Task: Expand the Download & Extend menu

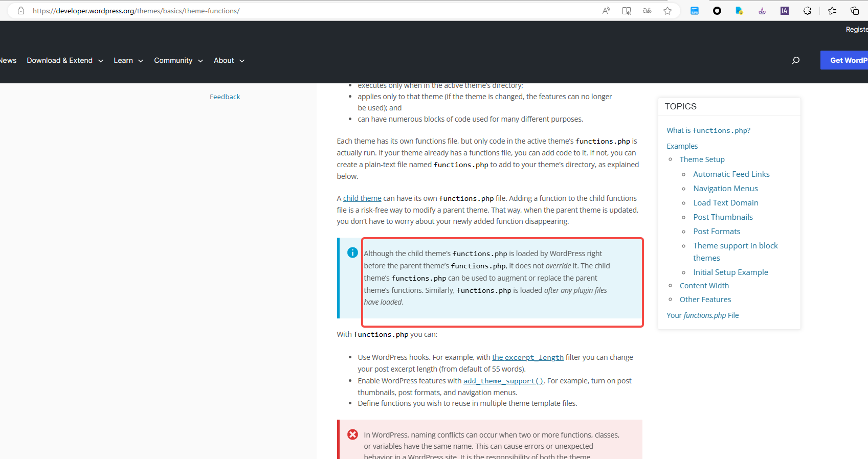Action: pyautogui.click(x=65, y=60)
